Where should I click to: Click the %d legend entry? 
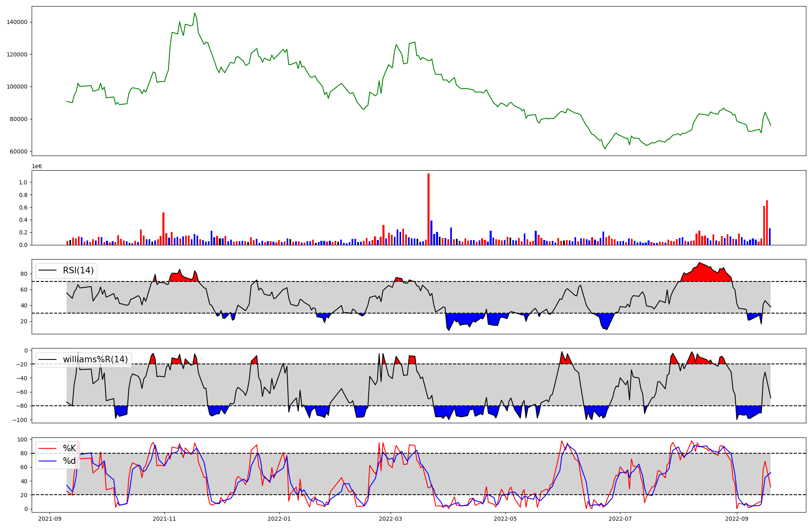click(69, 461)
